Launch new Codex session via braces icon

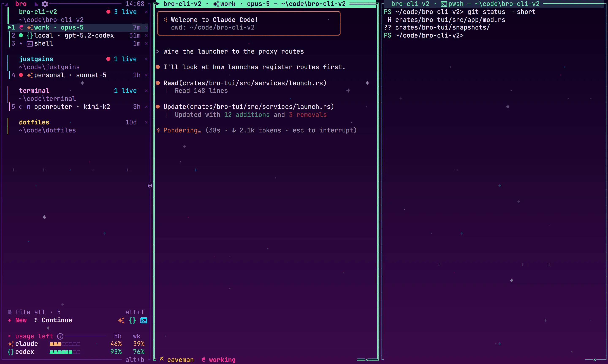(132, 320)
